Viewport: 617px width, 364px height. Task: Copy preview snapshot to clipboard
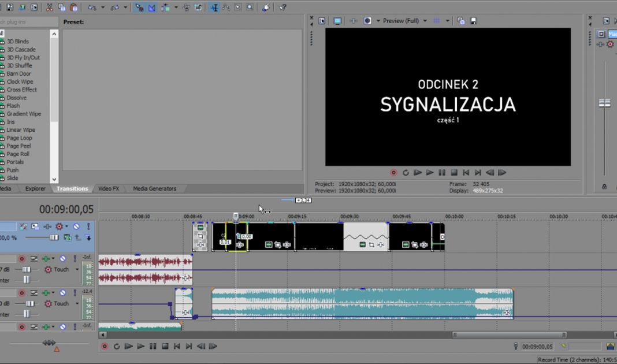[x=460, y=21]
